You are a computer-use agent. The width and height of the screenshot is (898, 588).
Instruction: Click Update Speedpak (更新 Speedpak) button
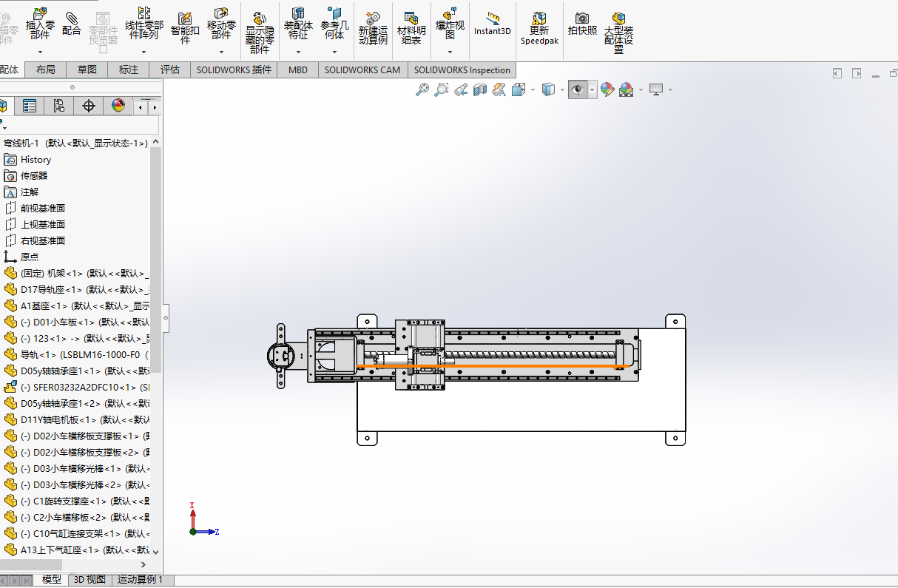click(539, 28)
